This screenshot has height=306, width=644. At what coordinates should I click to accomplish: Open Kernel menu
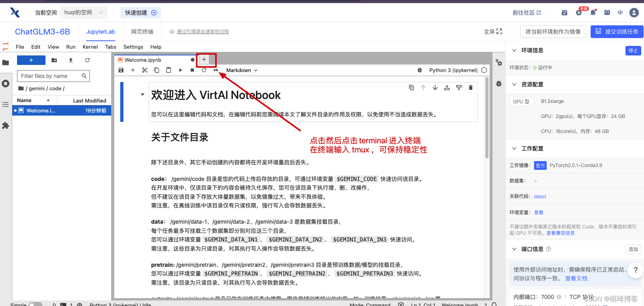pyautogui.click(x=90, y=47)
